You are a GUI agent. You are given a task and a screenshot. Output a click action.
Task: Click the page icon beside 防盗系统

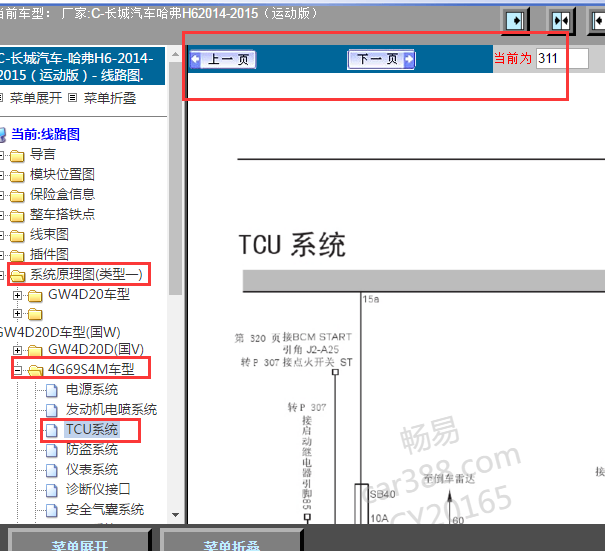tap(52, 450)
